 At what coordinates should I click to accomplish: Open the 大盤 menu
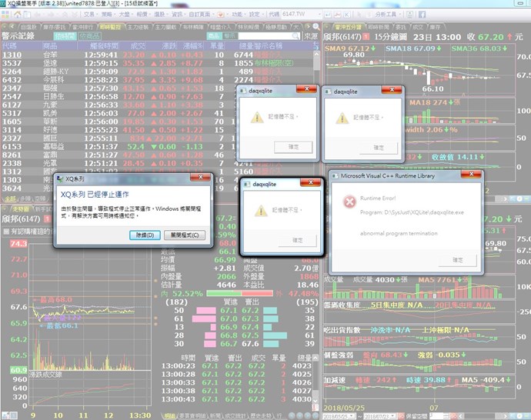pyautogui.click(x=126, y=14)
